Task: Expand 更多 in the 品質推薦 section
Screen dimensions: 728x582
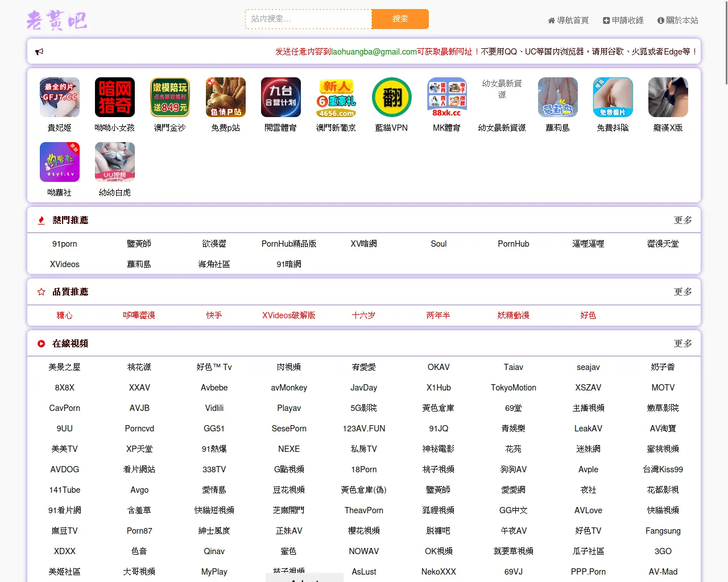Action: click(x=682, y=292)
